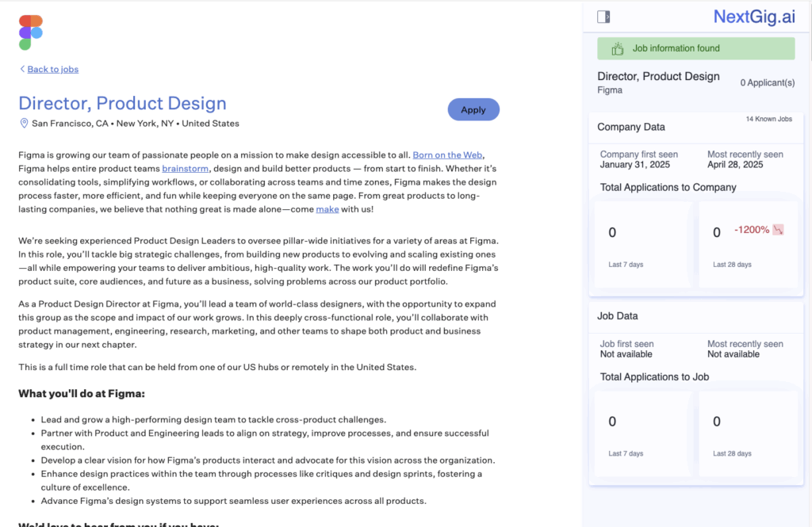
Task: Click the Company Last 28 days applications card
Action: pyautogui.click(x=749, y=244)
